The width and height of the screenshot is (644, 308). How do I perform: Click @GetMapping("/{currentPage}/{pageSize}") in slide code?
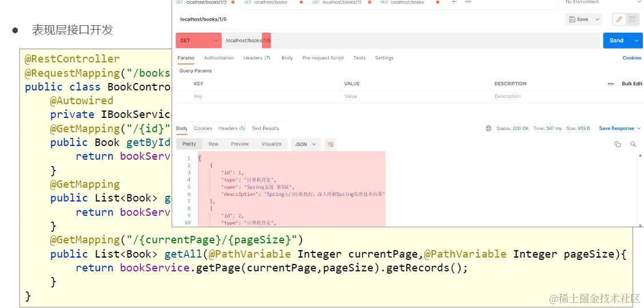coord(176,240)
